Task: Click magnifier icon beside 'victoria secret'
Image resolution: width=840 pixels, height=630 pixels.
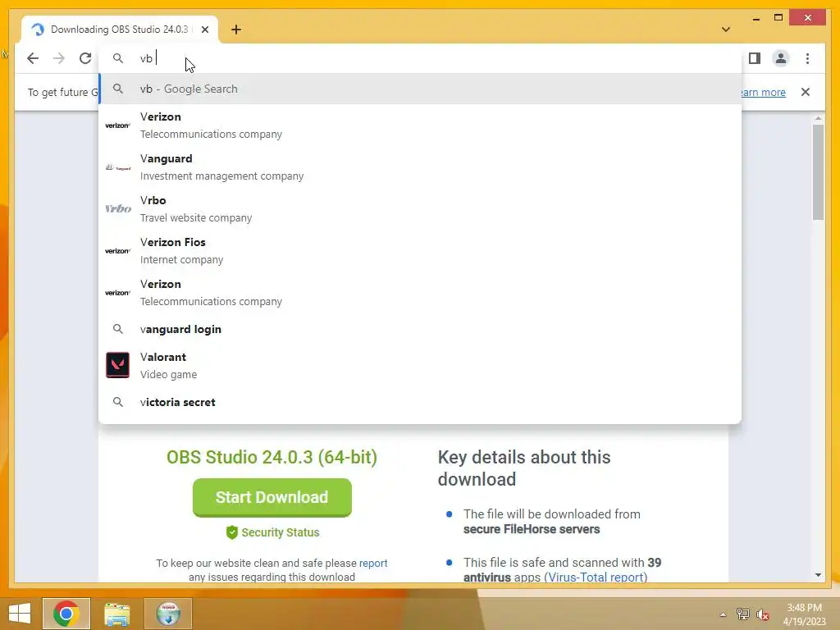Action: coord(118,402)
